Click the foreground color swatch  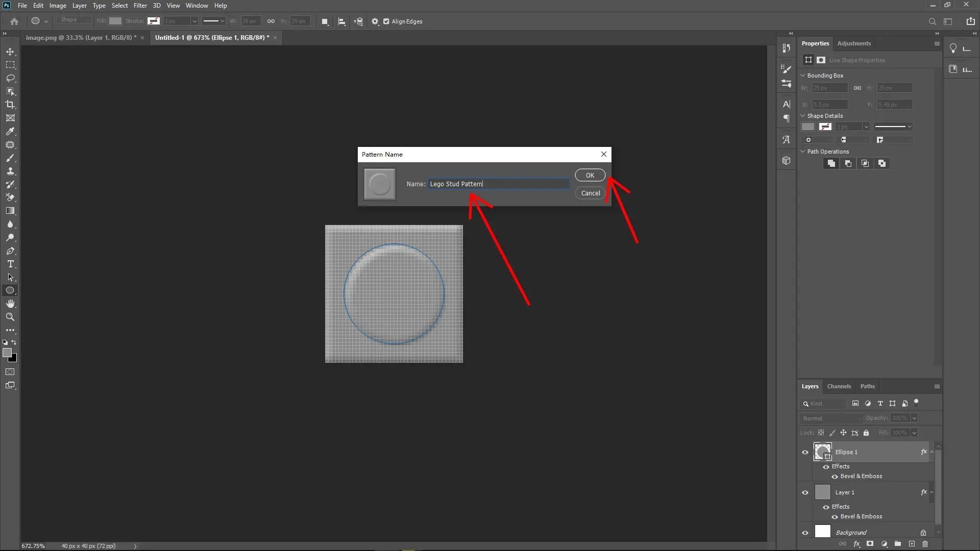coord(8,354)
